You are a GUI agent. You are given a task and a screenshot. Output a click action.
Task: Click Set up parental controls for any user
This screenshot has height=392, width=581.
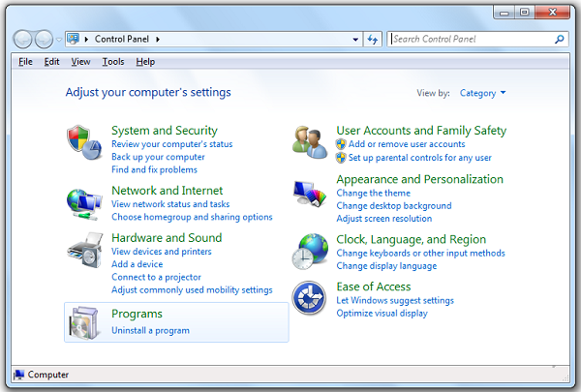420,158
